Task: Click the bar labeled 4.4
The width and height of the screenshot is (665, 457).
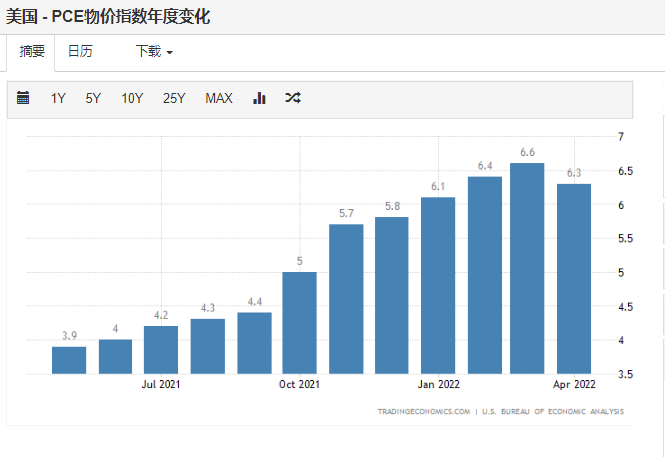Action: point(254,343)
